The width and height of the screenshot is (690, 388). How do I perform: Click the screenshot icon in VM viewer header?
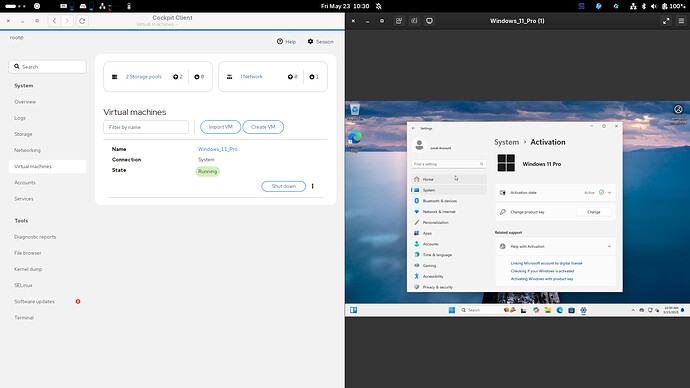[414, 21]
